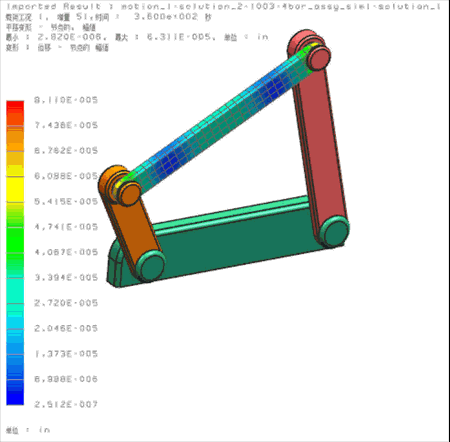Pick the 2.046E-005 legend value

pos(66,328)
